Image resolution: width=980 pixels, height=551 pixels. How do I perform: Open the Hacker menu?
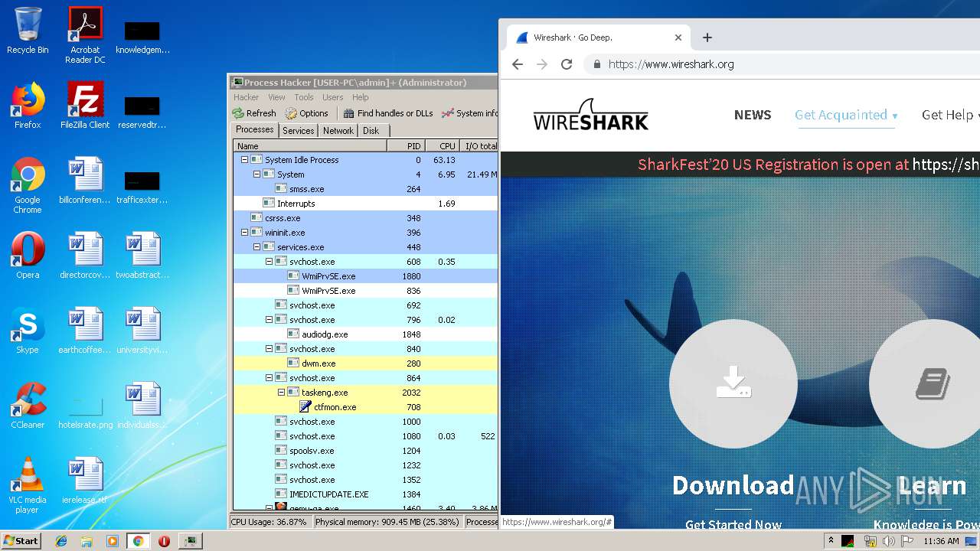(x=247, y=97)
